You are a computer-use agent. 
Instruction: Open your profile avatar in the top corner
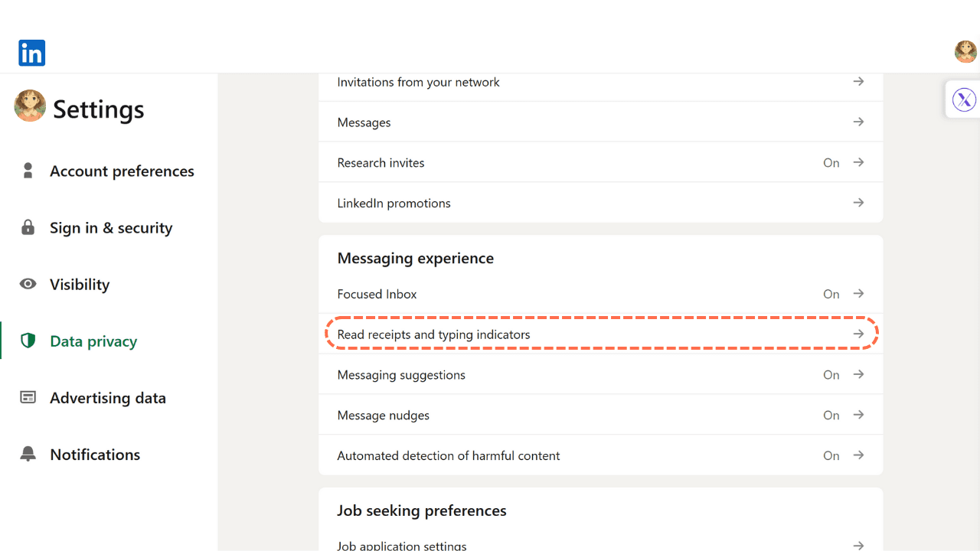[x=965, y=52]
